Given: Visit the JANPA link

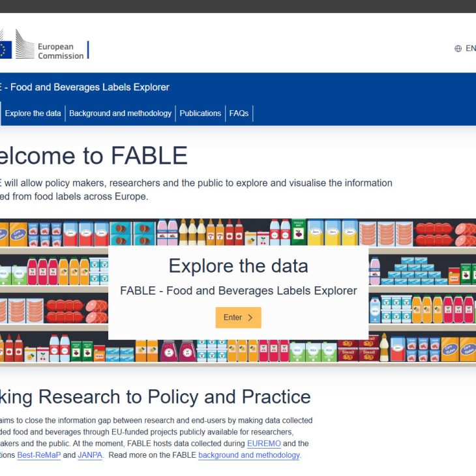Looking at the screenshot, I should 91,455.
